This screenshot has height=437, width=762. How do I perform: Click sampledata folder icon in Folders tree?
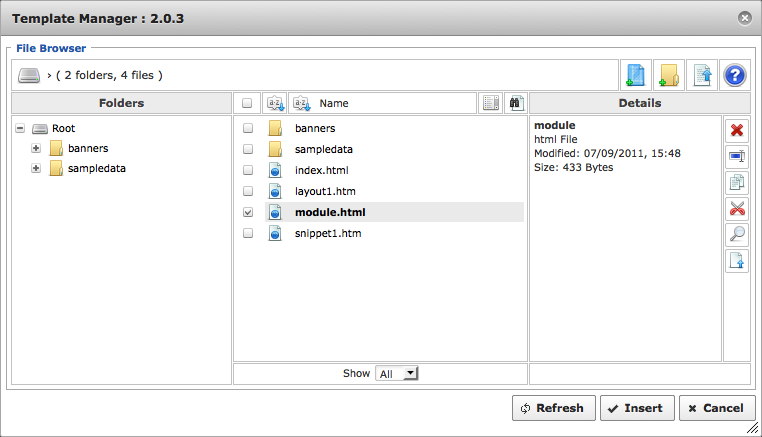tap(56, 168)
